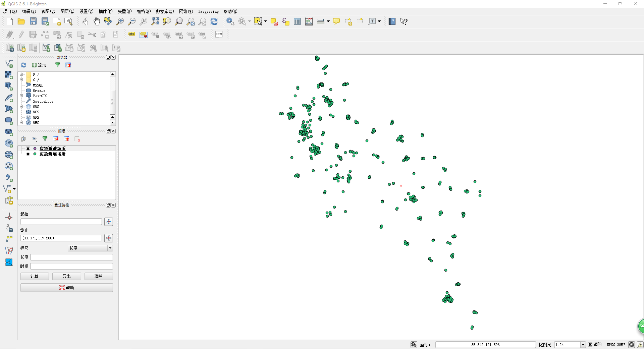644x349 pixels.
Task: Open the 标尺 criterion dropdown showing 长度
Action: [x=90, y=248]
